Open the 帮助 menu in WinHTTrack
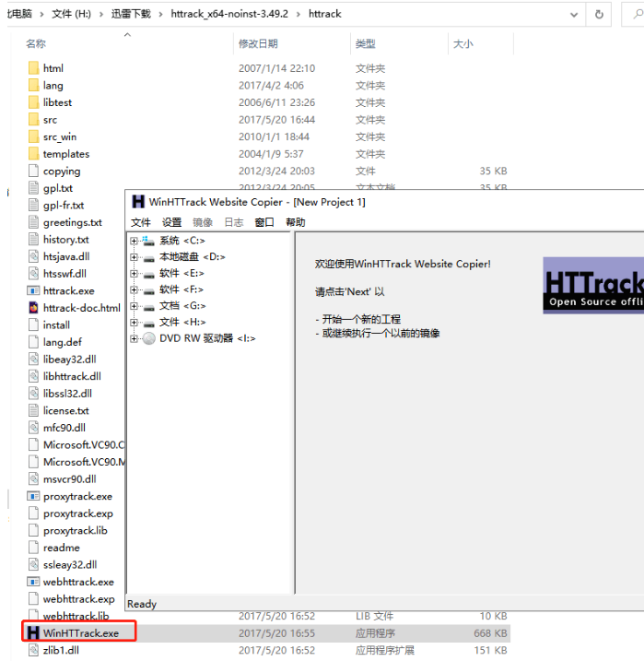This screenshot has width=644, height=661. 295,222
